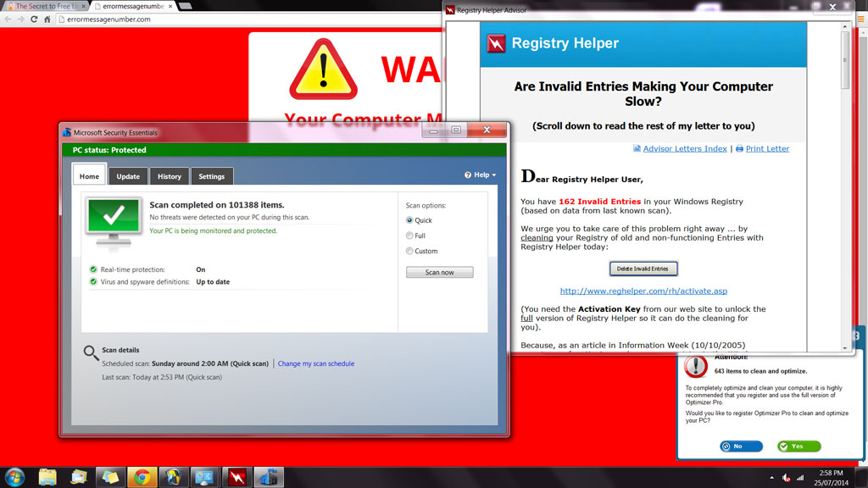
Task: Click No in the Optimizer Pro popup
Action: tap(741, 446)
